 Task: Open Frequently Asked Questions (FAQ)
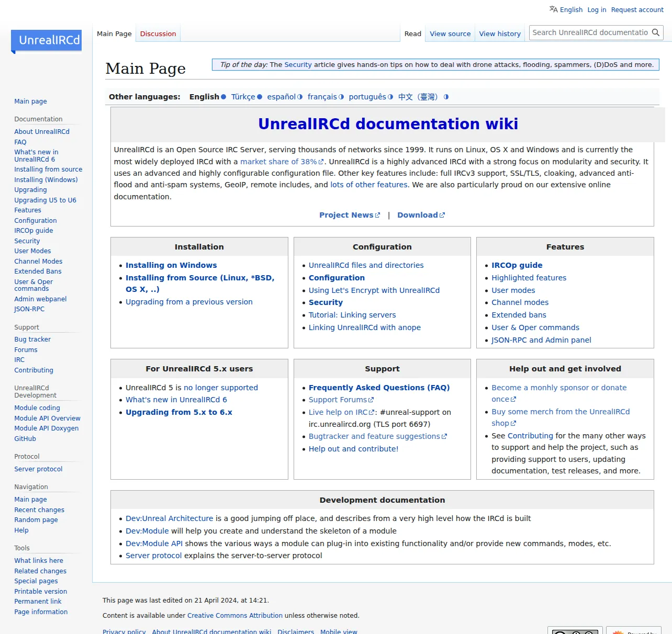pyautogui.click(x=379, y=388)
